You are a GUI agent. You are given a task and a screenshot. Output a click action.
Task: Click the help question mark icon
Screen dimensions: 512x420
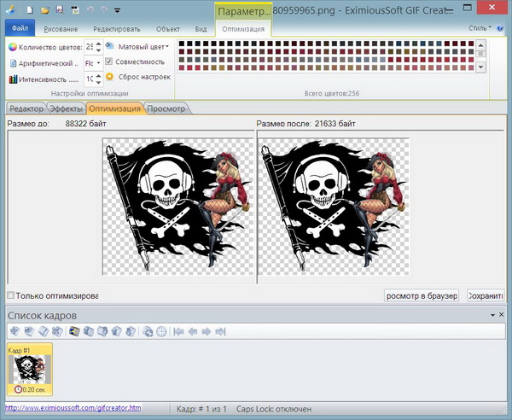tap(500, 28)
